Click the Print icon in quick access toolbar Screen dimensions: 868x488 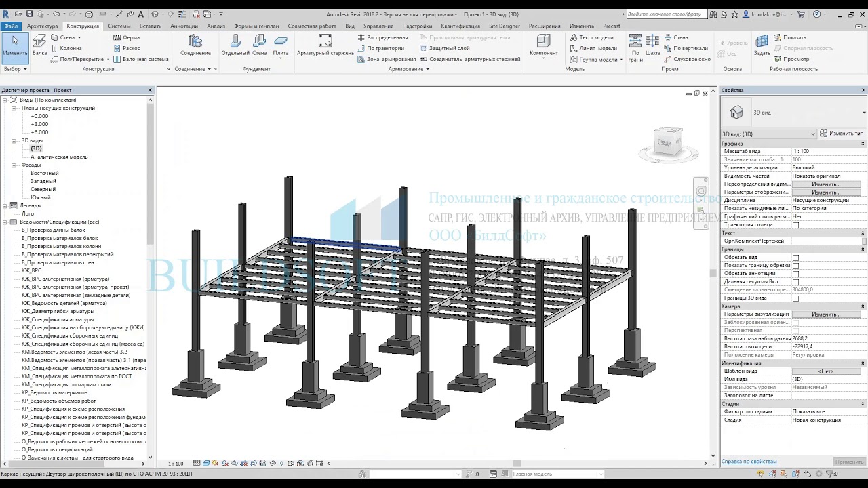click(x=90, y=14)
